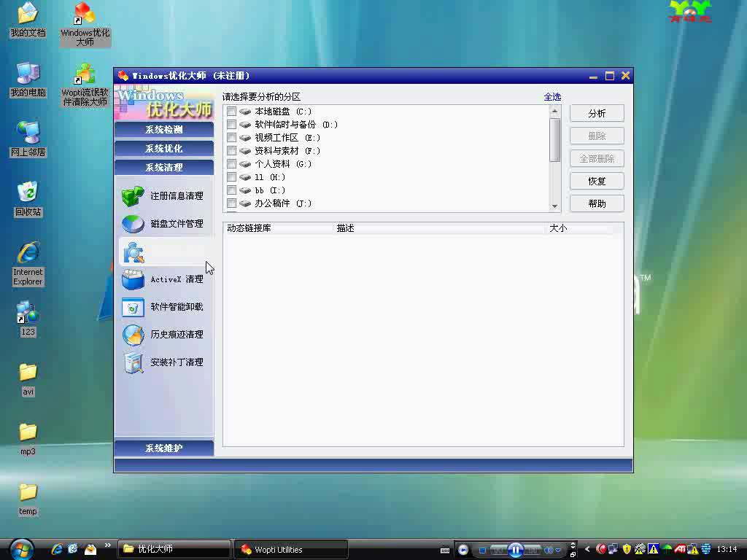Screen dimensions: 747x560
Task: Click the yellow shield security tray icon
Action: pos(627,549)
